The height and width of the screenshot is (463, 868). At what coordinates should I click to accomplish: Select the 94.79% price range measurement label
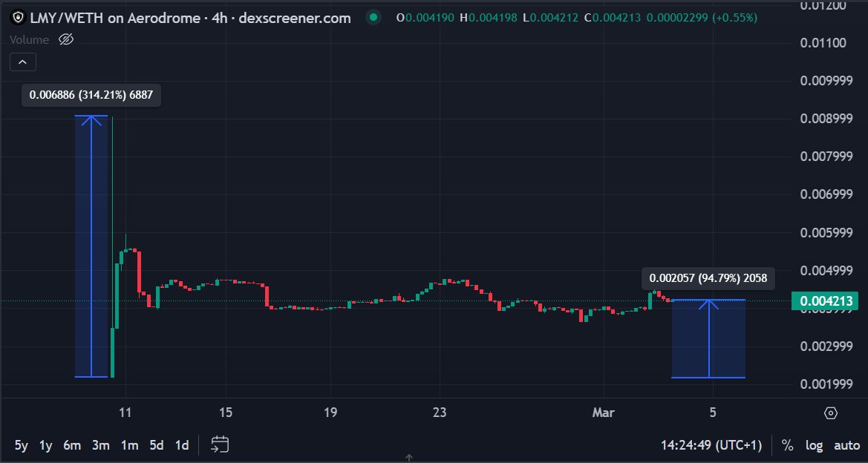(708, 278)
